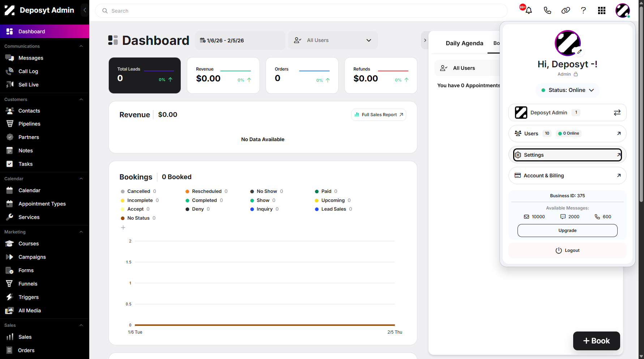The height and width of the screenshot is (359, 644).
Task: Toggle the Rescheduled series in bookings legend
Action: point(206,191)
